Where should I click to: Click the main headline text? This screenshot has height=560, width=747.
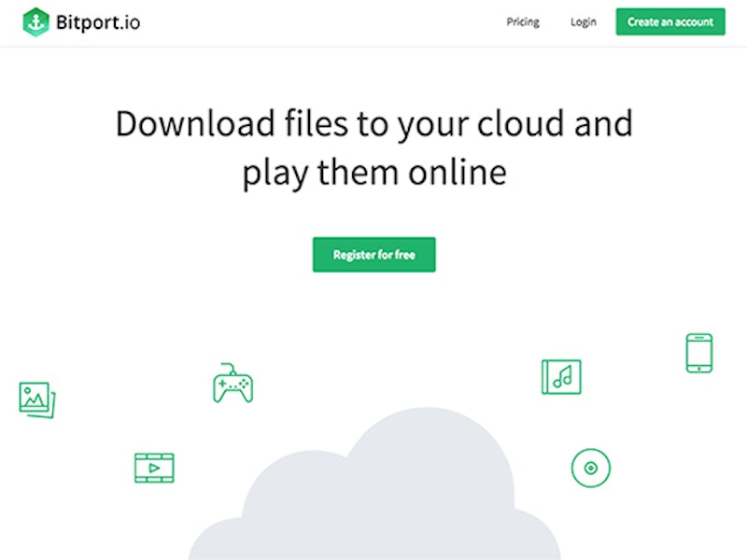click(x=373, y=147)
